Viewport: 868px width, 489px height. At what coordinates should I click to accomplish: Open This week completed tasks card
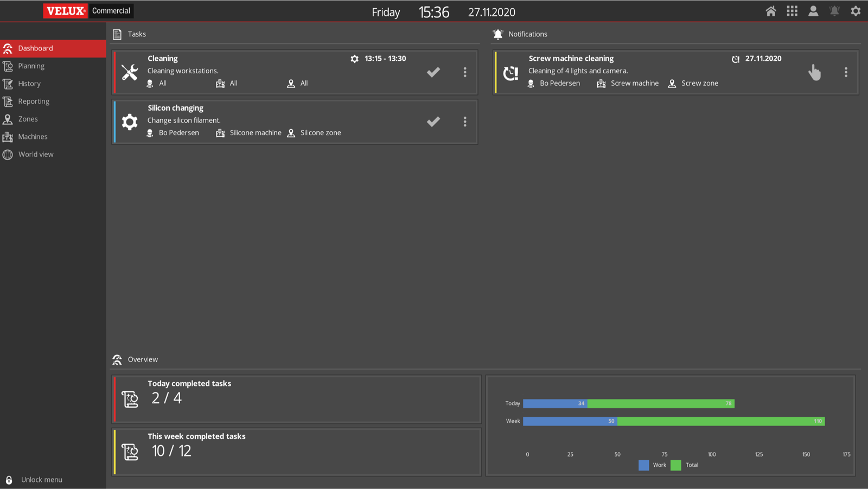[297, 452]
